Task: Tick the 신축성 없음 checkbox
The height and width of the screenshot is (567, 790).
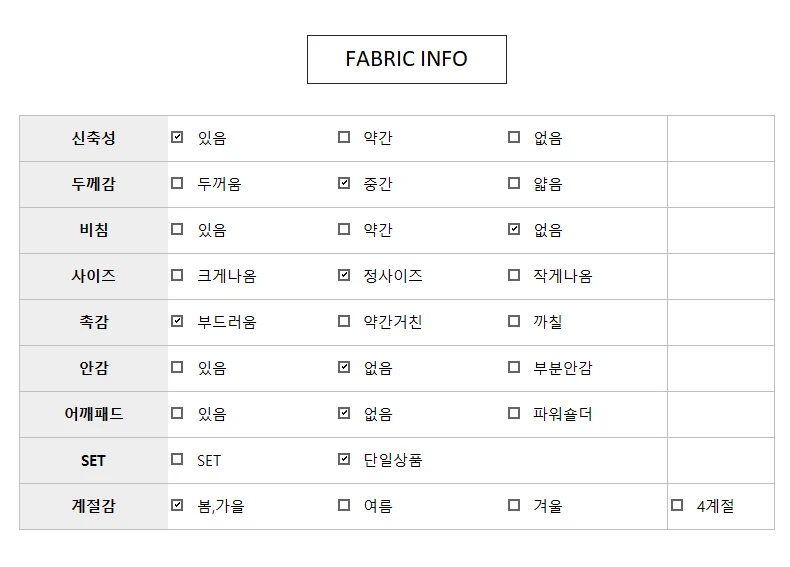Action: coord(513,137)
